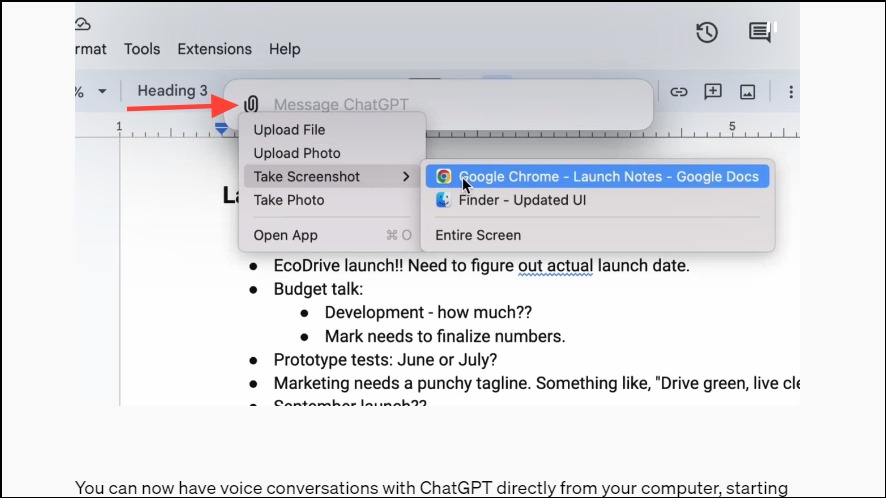Open the Extensions menu
This screenshot has width=886, height=498.
point(215,49)
